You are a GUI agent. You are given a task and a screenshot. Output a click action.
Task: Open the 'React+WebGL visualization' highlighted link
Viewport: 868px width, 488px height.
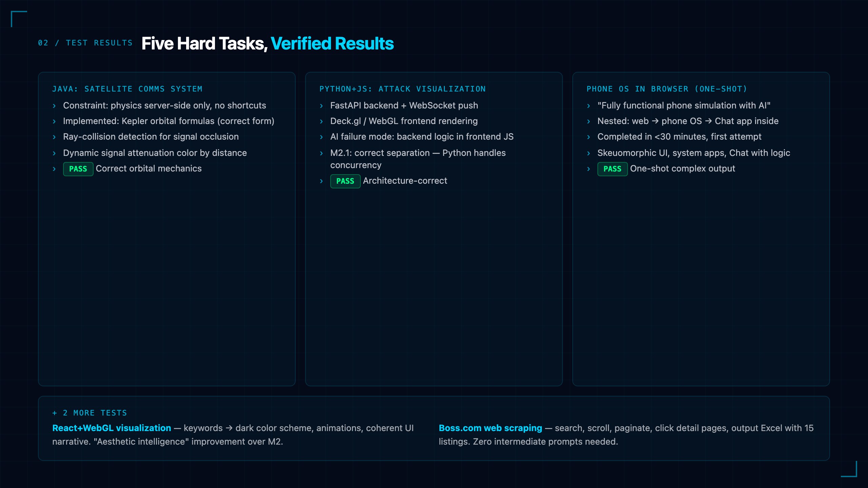point(112,428)
